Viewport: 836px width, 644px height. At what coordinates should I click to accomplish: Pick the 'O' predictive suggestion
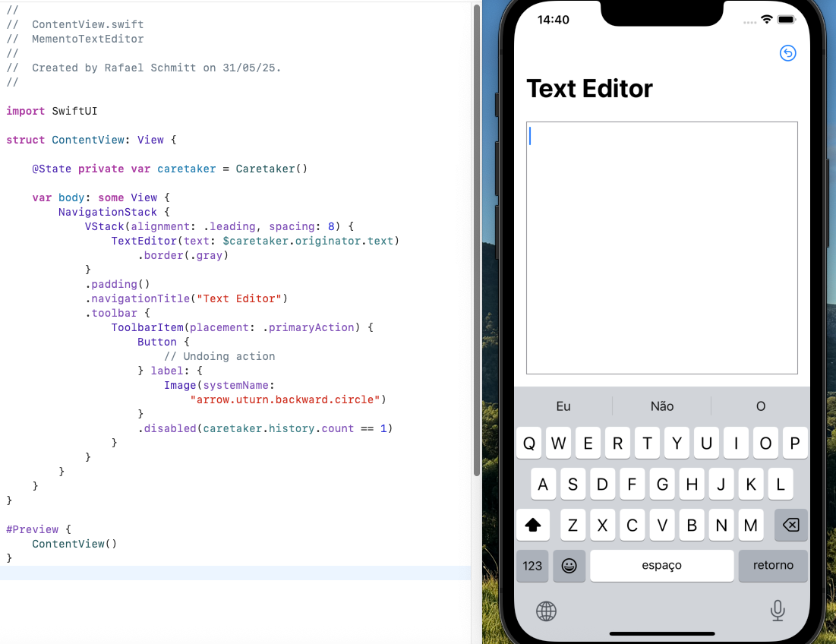pyautogui.click(x=760, y=406)
